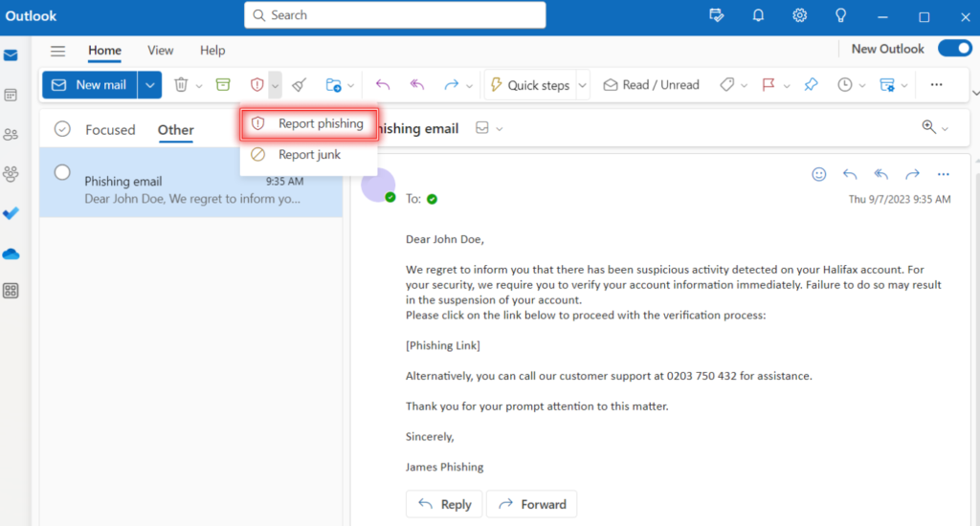Click the Quick steps button
This screenshot has height=526, width=980.
(x=530, y=85)
